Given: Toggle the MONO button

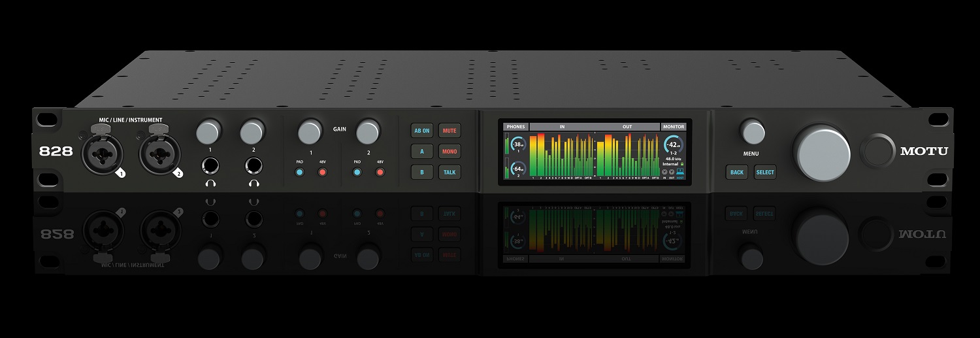Looking at the screenshot, I should (449, 152).
